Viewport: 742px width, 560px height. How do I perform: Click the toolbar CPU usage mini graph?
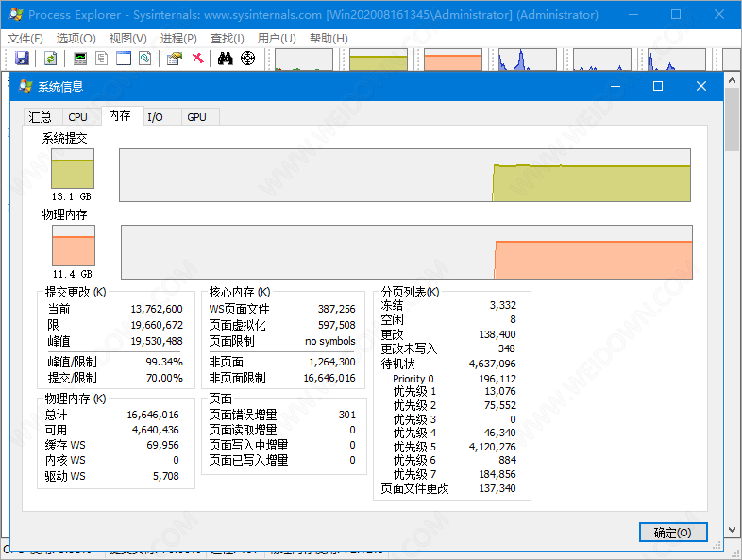[x=304, y=59]
